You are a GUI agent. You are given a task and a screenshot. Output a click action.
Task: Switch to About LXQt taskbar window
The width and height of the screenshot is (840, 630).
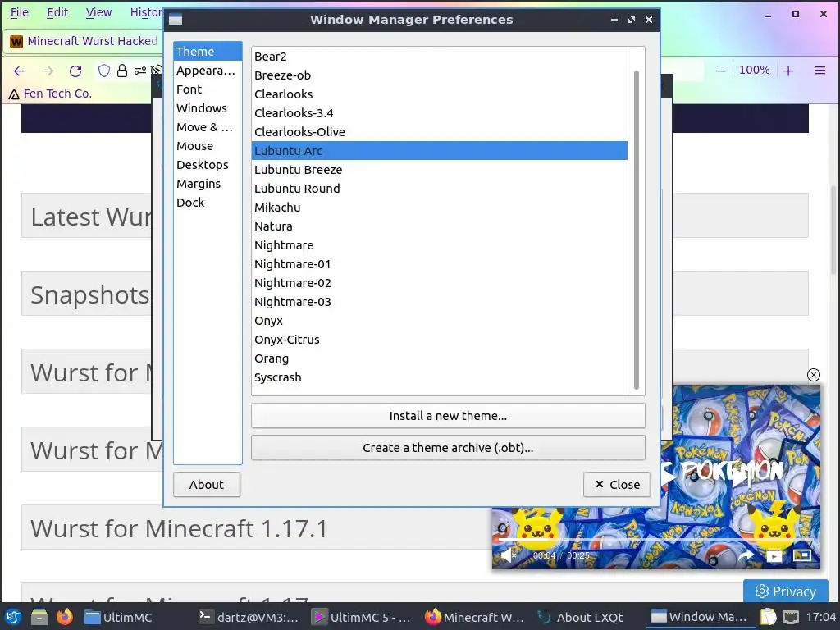(582, 617)
